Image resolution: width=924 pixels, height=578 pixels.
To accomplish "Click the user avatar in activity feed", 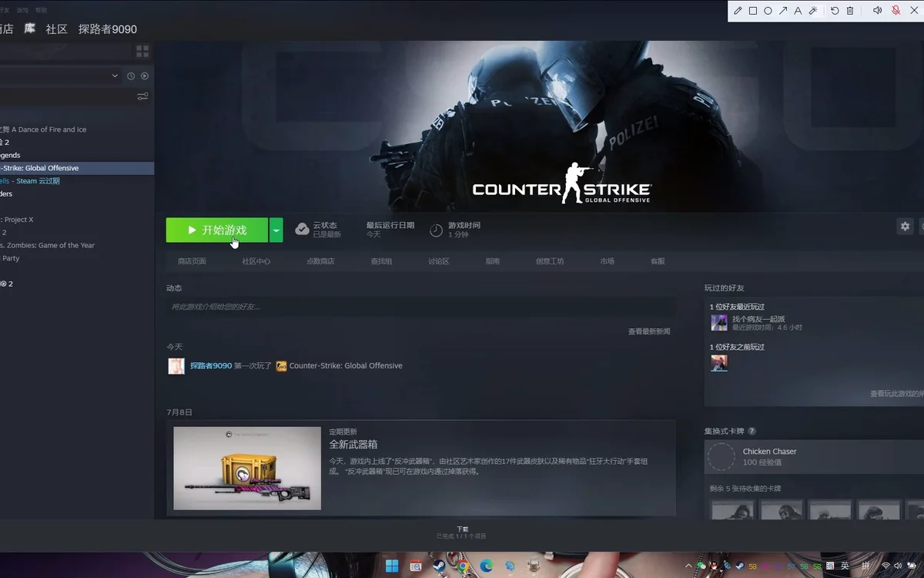I will 176,366.
